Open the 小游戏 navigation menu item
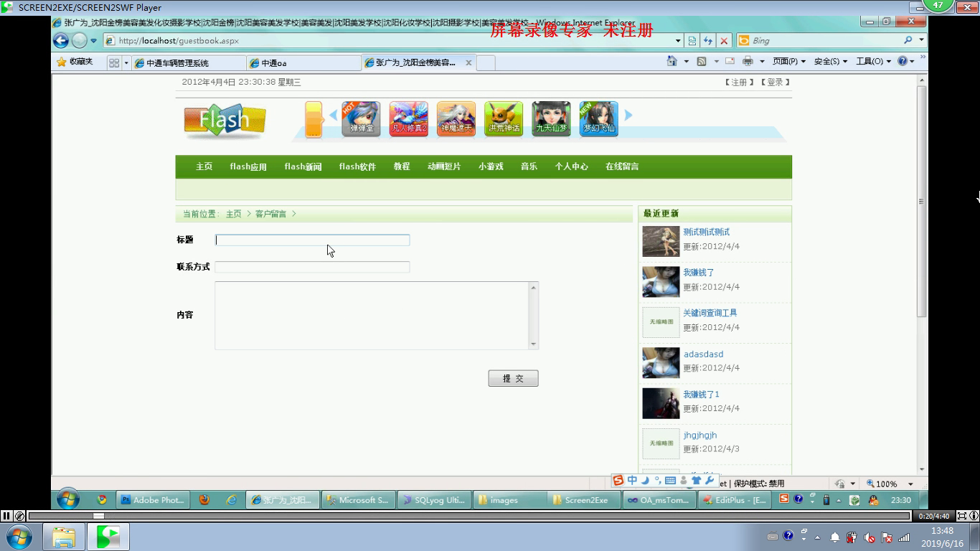980x551 pixels. tap(491, 166)
